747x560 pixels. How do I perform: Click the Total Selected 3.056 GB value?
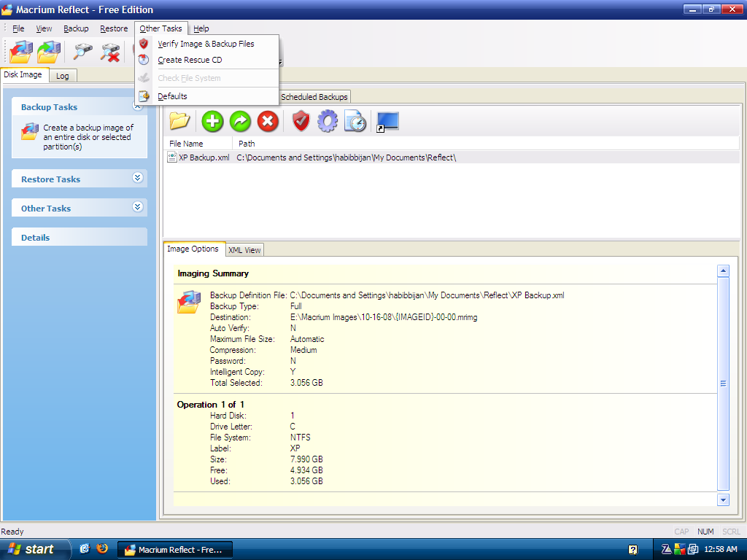tap(306, 383)
